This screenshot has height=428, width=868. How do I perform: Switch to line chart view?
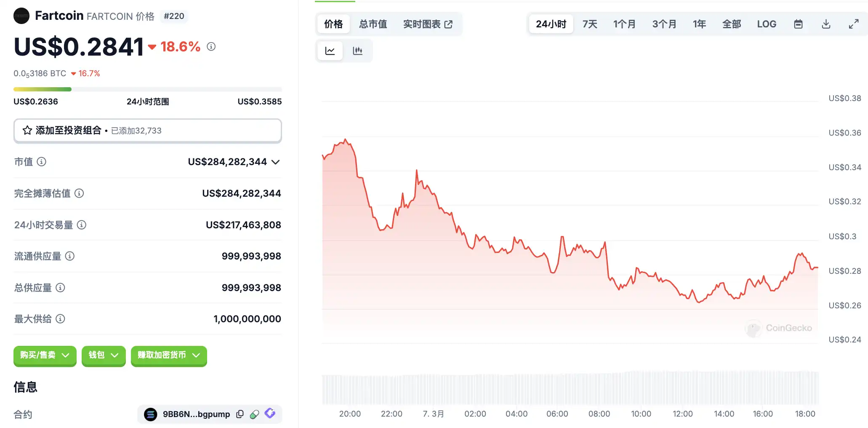[330, 51]
